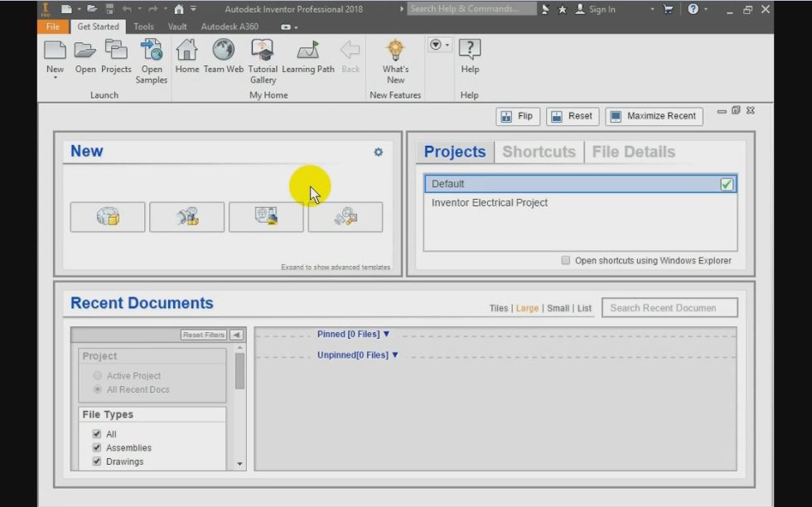
Task: Click the quick access Open folder icon
Action: tap(92, 9)
